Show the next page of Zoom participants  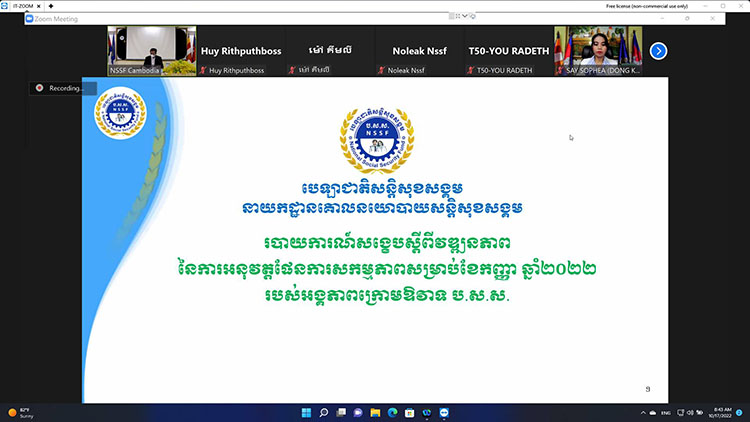click(x=658, y=51)
